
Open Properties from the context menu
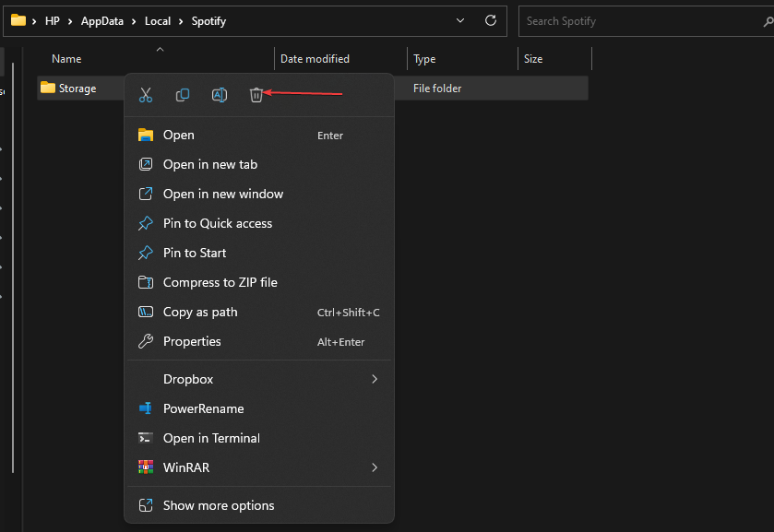click(x=259, y=341)
